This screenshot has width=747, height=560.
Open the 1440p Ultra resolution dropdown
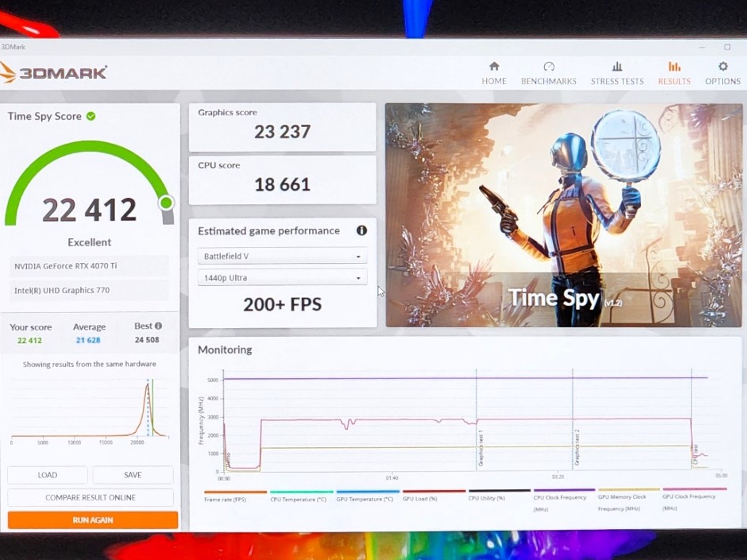click(282, 278)
